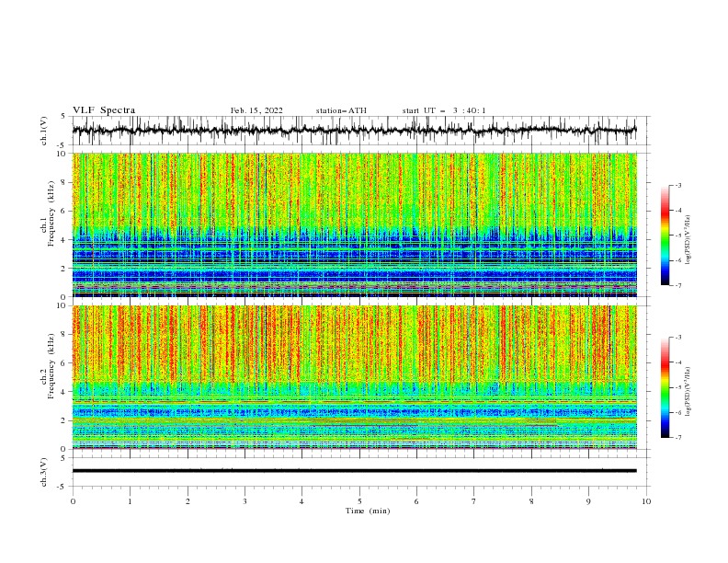This screenshot has width=728, height=563.
Task: Click the lower PSD color scale bar
Action: (x=665, y=387)
